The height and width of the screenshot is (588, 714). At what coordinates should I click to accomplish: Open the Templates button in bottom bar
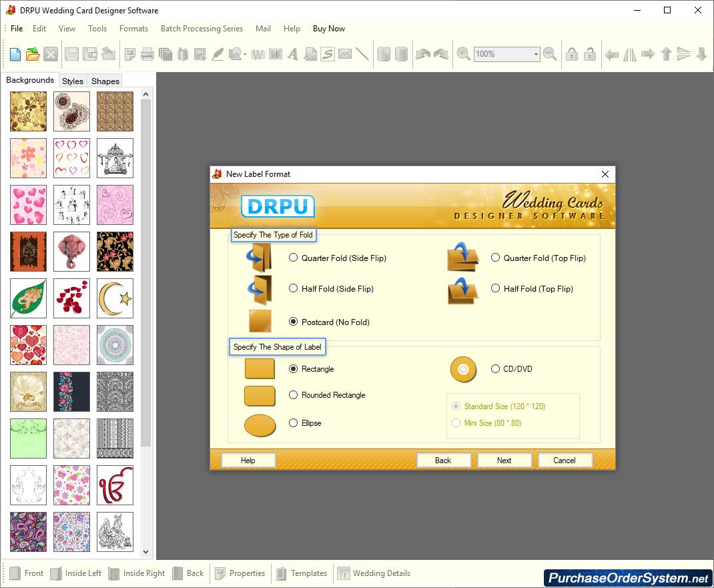click(x=302, y=573)
